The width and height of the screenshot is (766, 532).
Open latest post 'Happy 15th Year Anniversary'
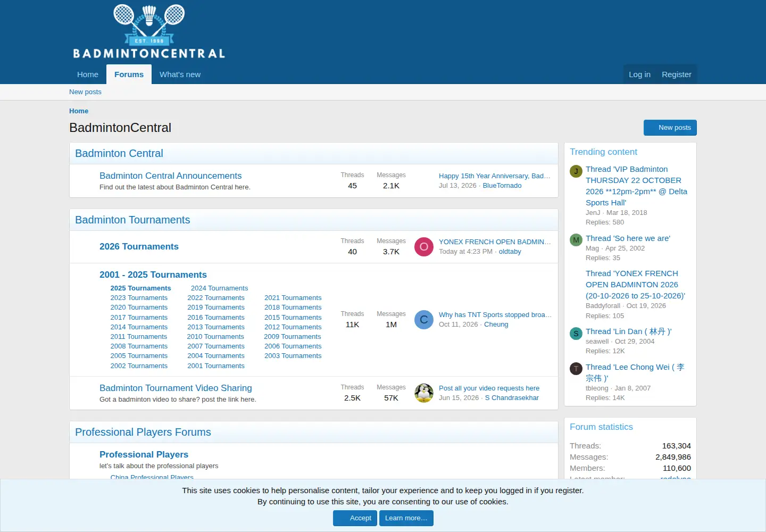tap(495, 176)
